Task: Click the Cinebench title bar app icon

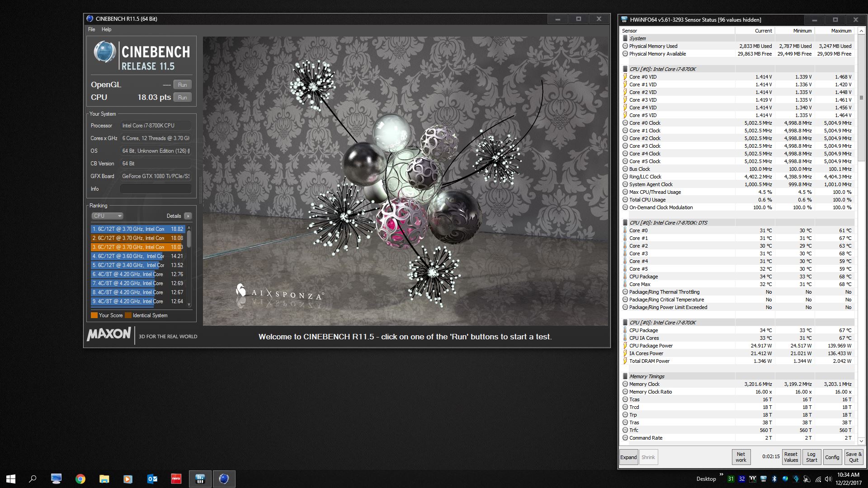Action: (x=90, y=19)
